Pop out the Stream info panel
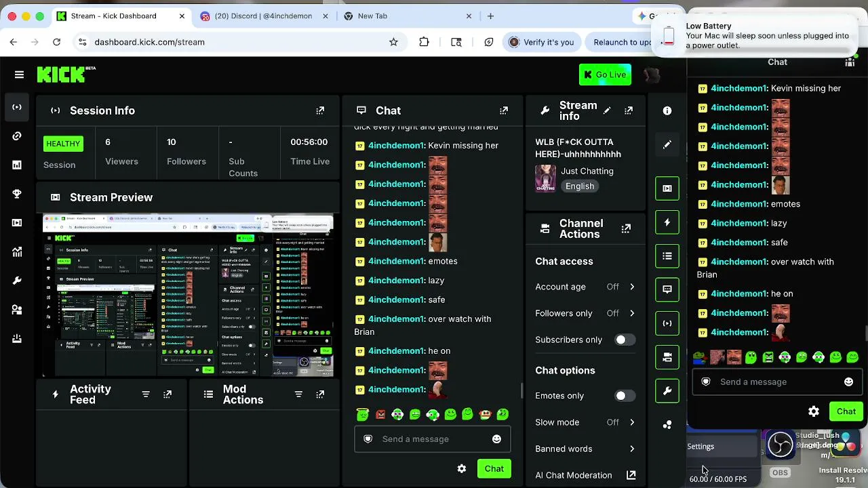Image resolution: width=868 pixels, height=488 pixels. click(x=629, y=110)
